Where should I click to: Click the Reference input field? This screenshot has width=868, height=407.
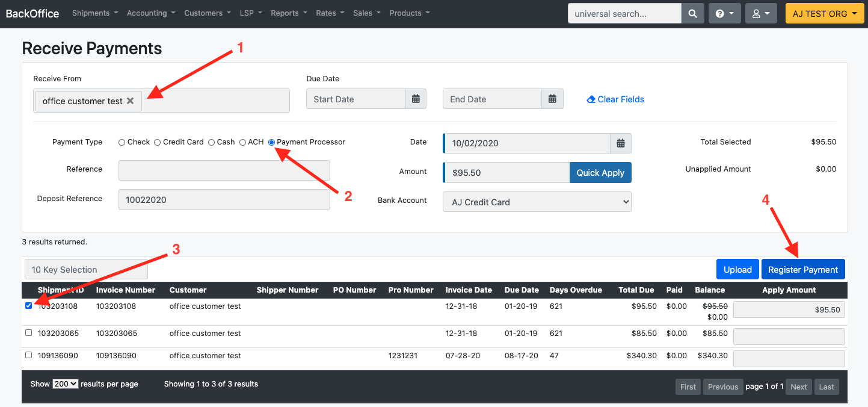[224, 172]
